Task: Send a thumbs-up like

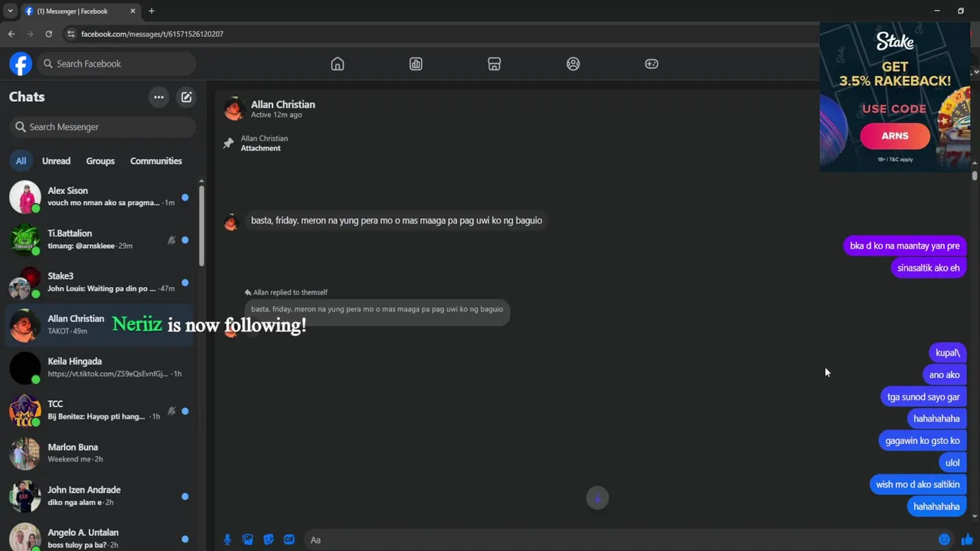Action: [967, 540]
